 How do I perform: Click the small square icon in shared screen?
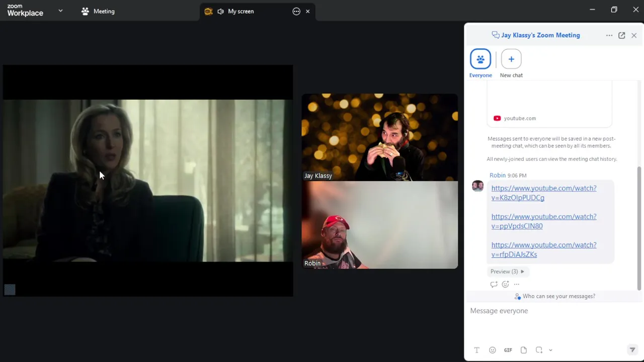tap(10, 290)
